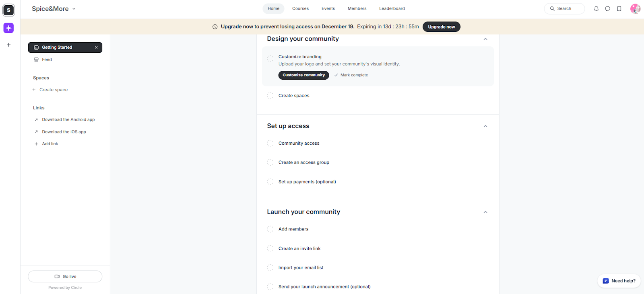Open the purple sparkle AI icon
The image size is (644, 294).
pyautogui.click(x=9, y=28)
